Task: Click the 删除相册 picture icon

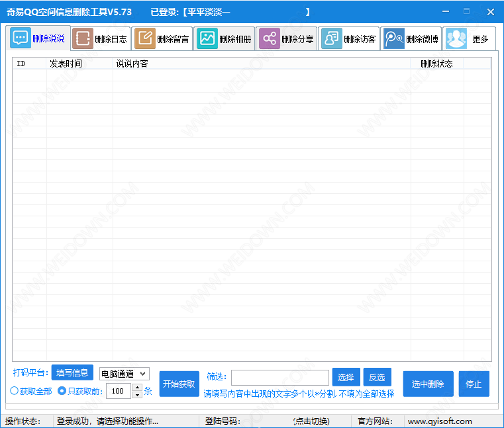Action: coord(207,38)
